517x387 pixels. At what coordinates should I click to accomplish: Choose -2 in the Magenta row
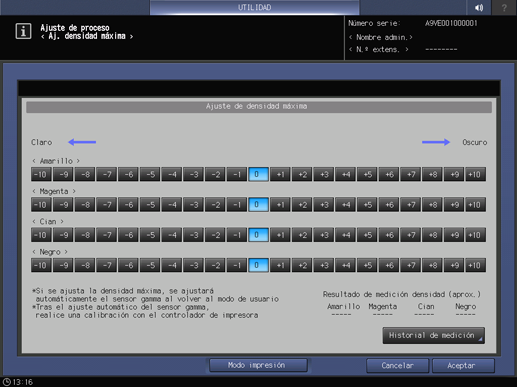point(215,205)
